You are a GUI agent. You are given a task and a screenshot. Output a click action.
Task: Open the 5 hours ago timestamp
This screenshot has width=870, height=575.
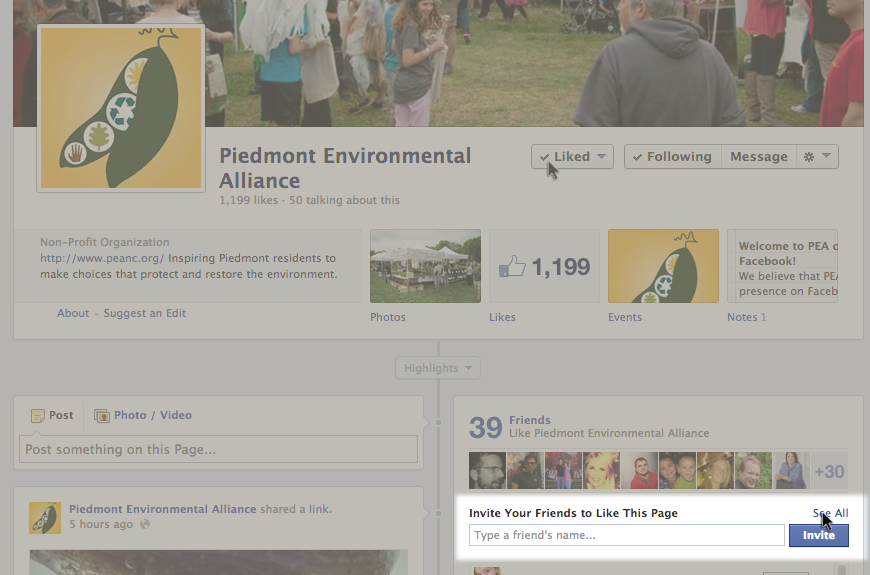(x=101, y=524)
